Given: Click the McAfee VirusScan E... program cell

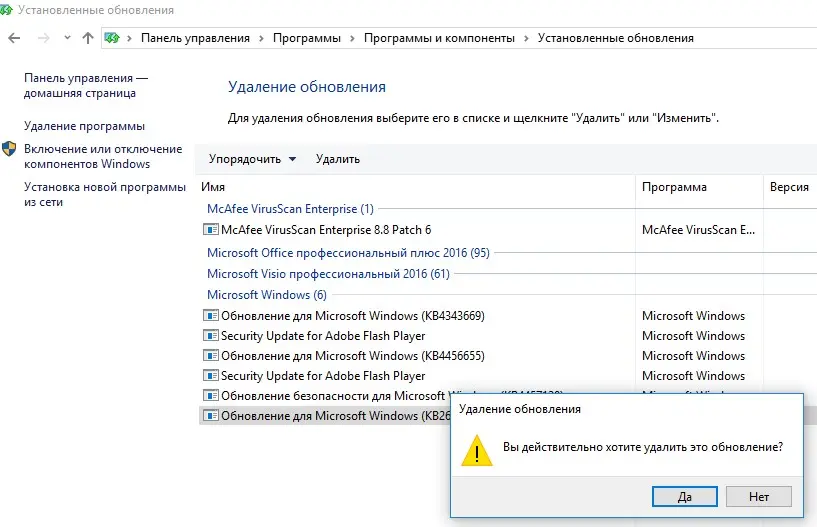Looking at the screenshot, I should 698,229.
